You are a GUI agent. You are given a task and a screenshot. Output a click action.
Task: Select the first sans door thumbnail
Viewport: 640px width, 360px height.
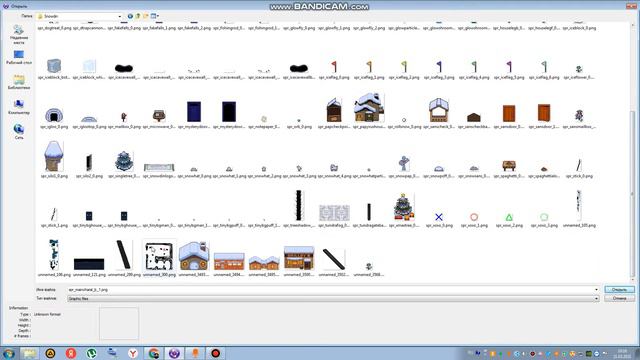pyautogui.click(x=509, y=113)
